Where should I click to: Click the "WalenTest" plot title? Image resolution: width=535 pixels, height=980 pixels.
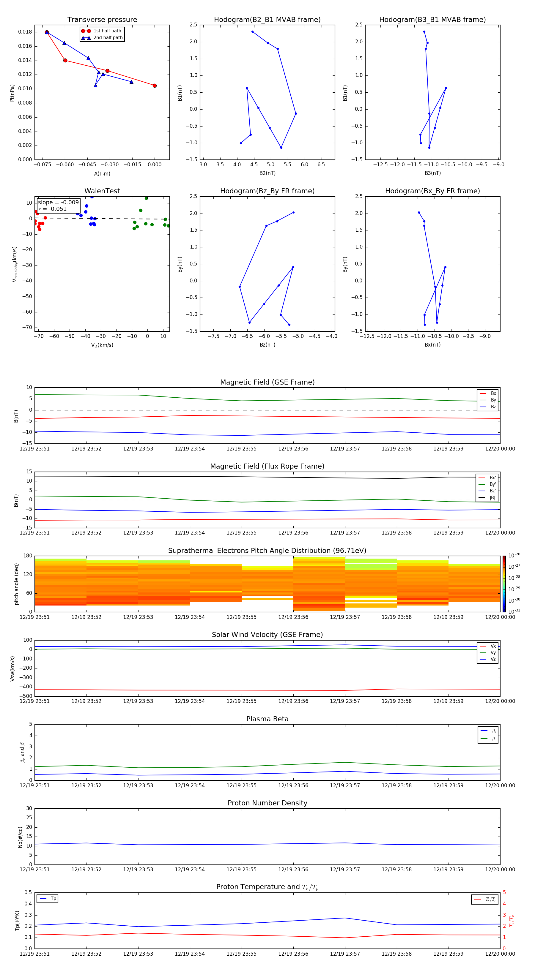[102, 191]
